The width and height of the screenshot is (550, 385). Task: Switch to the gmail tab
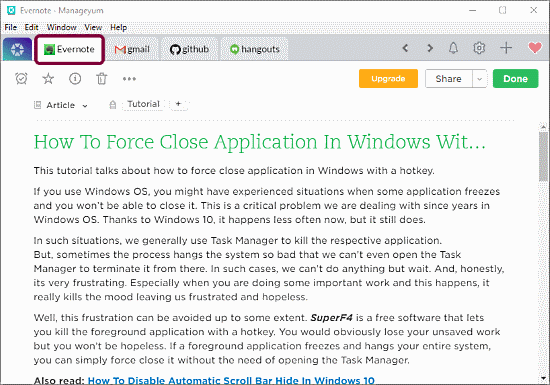pos(132,49)
